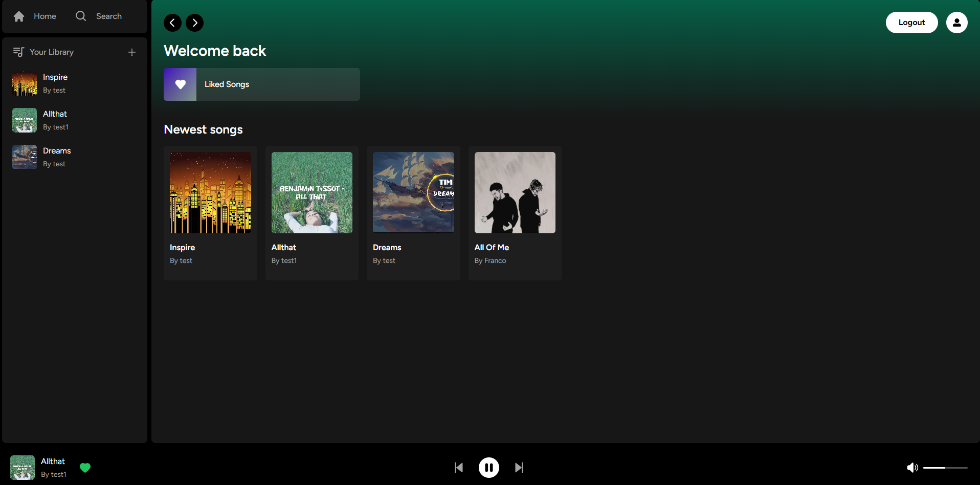Viewport: 980px width, 485px height.
Task: Play All Of Me cover art
Action: [515, 192]
